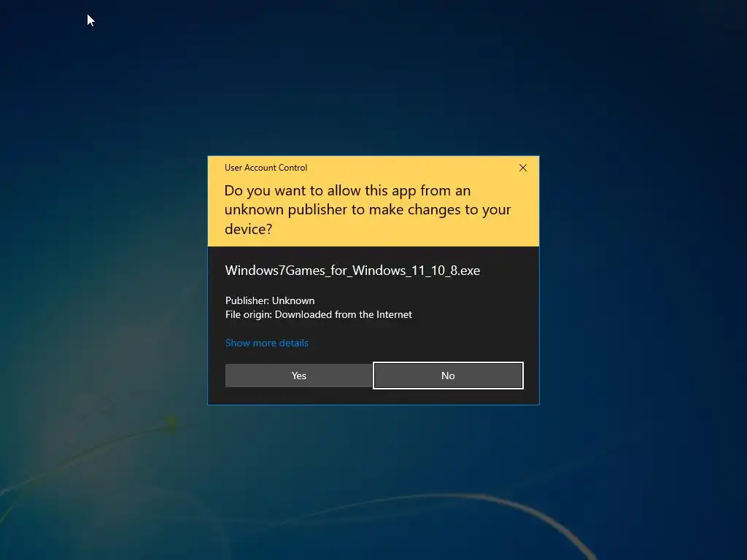Click Yes to allow the app
The height and width of the screenshot is (560, 747).
pyautogui.click(x=298, y=376)
